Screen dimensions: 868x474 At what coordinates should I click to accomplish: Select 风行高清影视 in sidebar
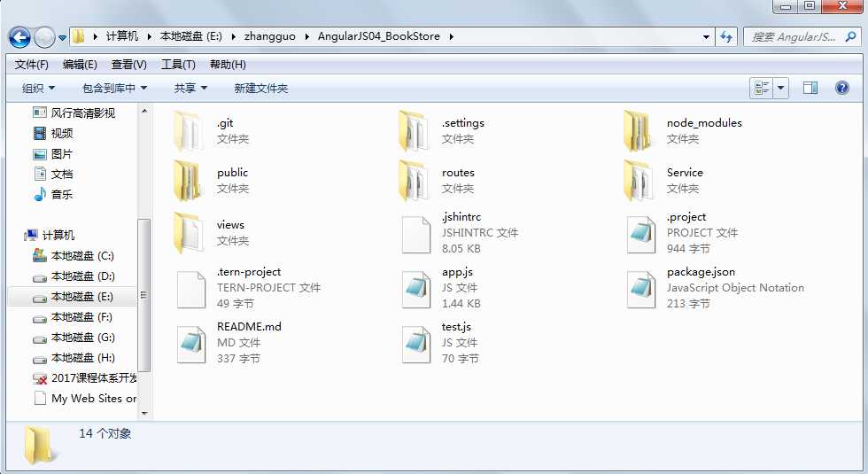pyautogui.click(x=74, y=113)
